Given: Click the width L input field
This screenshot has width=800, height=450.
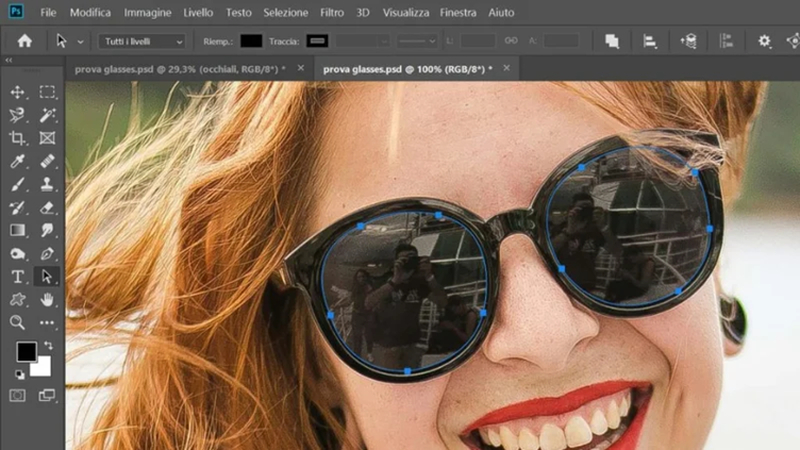Looking at the screenshot, I should (x=478, y=41).
